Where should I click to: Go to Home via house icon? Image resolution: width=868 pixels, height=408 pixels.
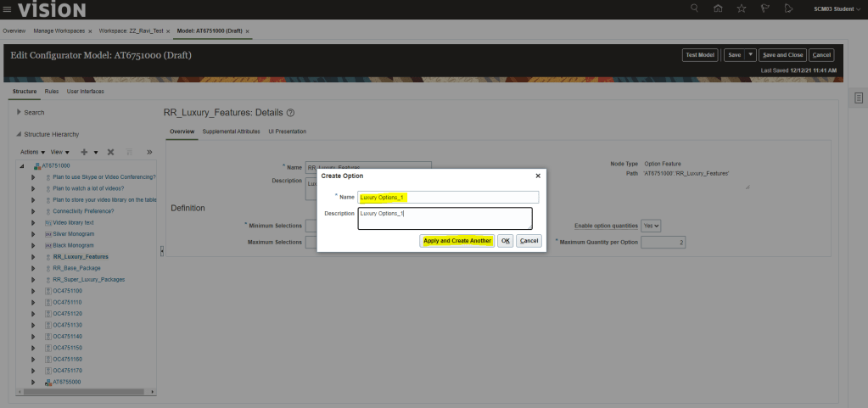(x=718, y=9)
